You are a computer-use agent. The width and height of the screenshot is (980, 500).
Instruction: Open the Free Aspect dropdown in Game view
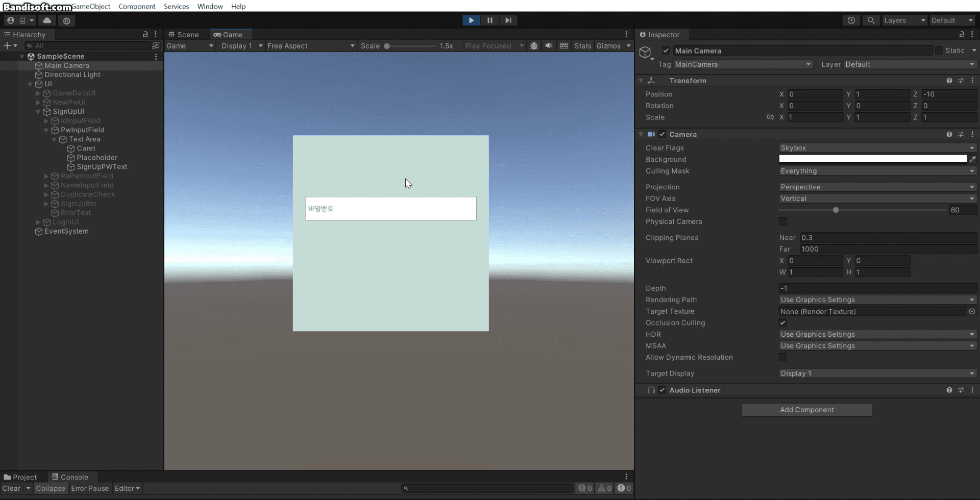310,45
